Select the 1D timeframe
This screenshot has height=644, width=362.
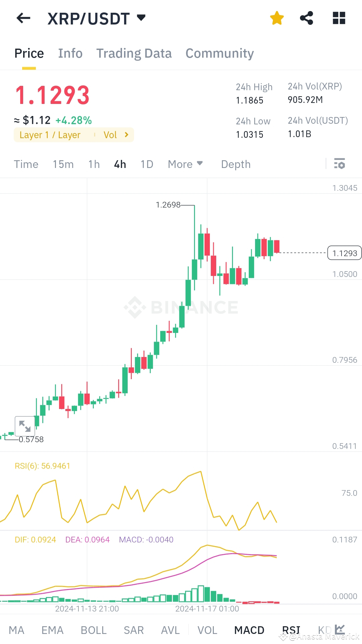(146, 164)
